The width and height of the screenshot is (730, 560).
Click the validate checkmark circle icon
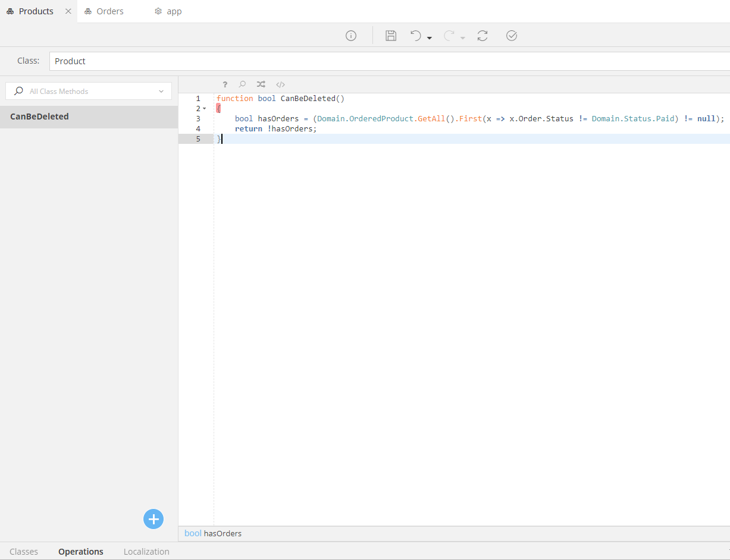(512, 36)
